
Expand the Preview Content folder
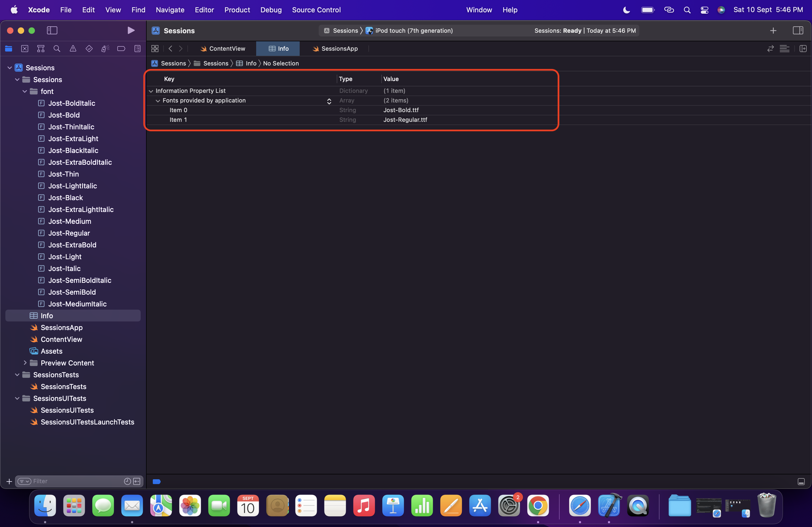[25, 363]
